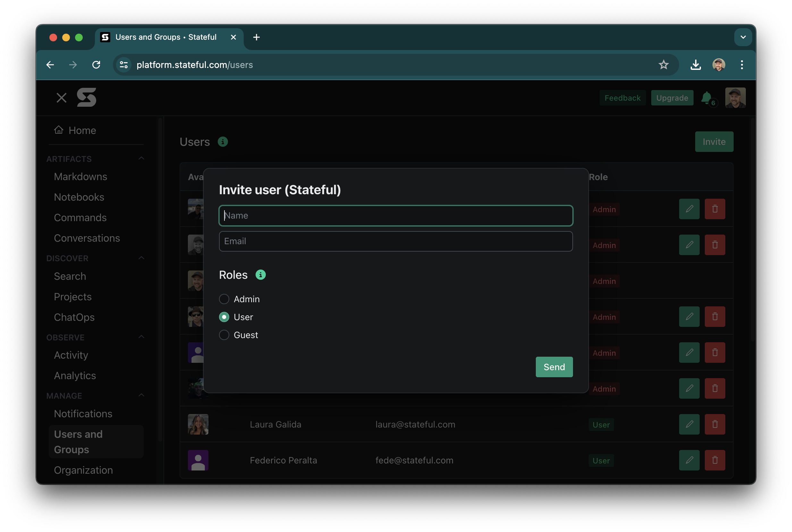Open Analytics in the sidebar
Image resolution: width=792 pixels, height=532 pixels.
(x=75, y=376)
